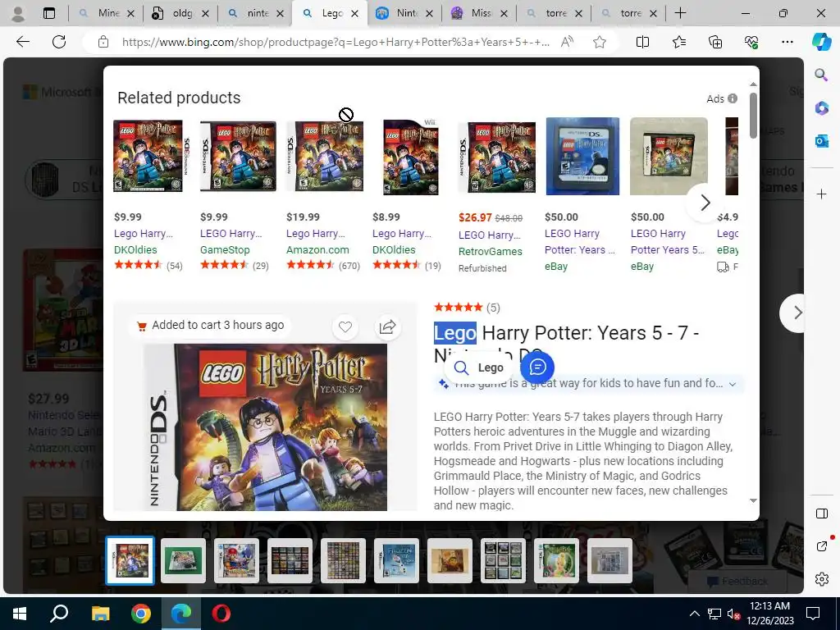Refresh the current page

pyautogui.click(x=59, y=42)
